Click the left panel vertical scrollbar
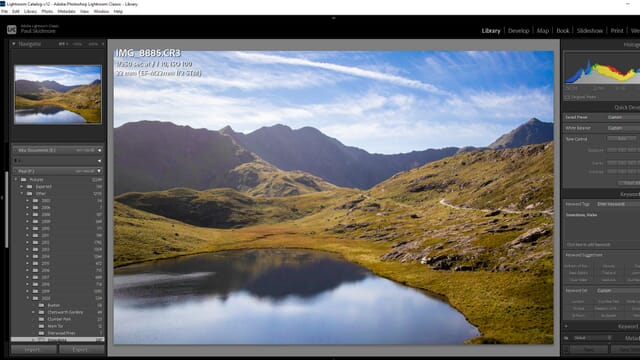Screen dimensions: 640x360 coord(7,210)
